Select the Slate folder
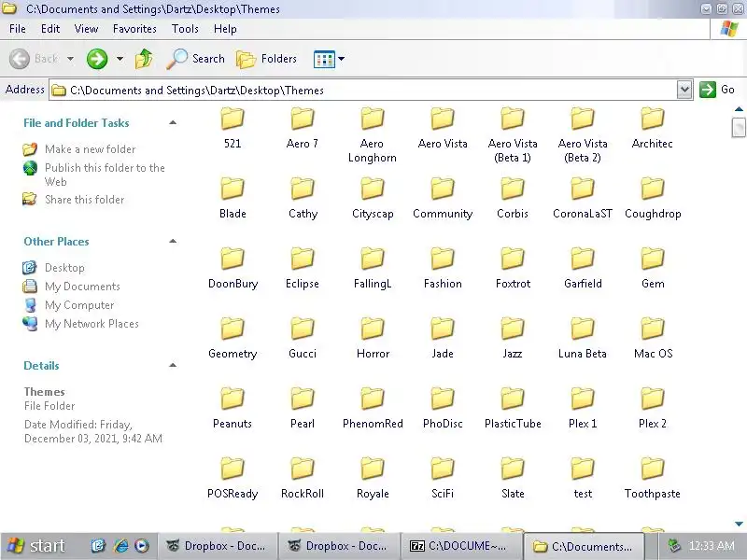 513,479
